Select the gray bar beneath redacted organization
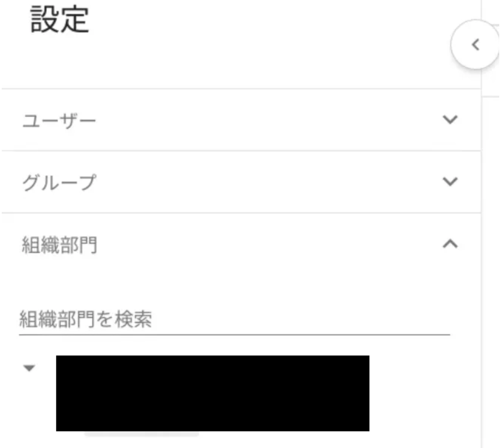 (x=141, y=434)
